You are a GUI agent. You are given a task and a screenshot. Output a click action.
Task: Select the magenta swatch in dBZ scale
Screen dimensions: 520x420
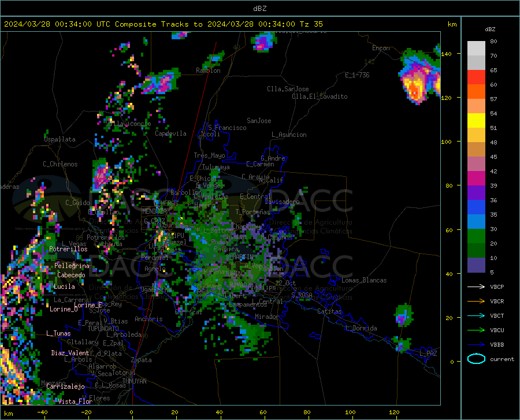476,179
